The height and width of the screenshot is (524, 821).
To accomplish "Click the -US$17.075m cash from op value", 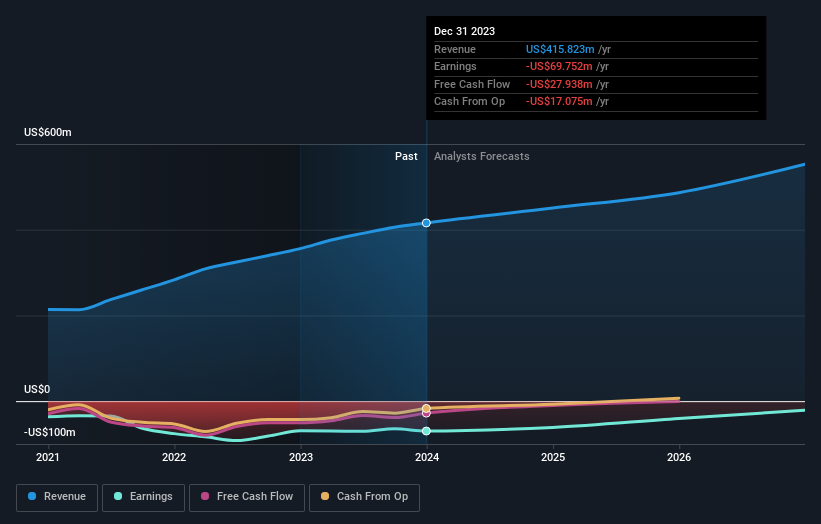I will coord(559,102).
